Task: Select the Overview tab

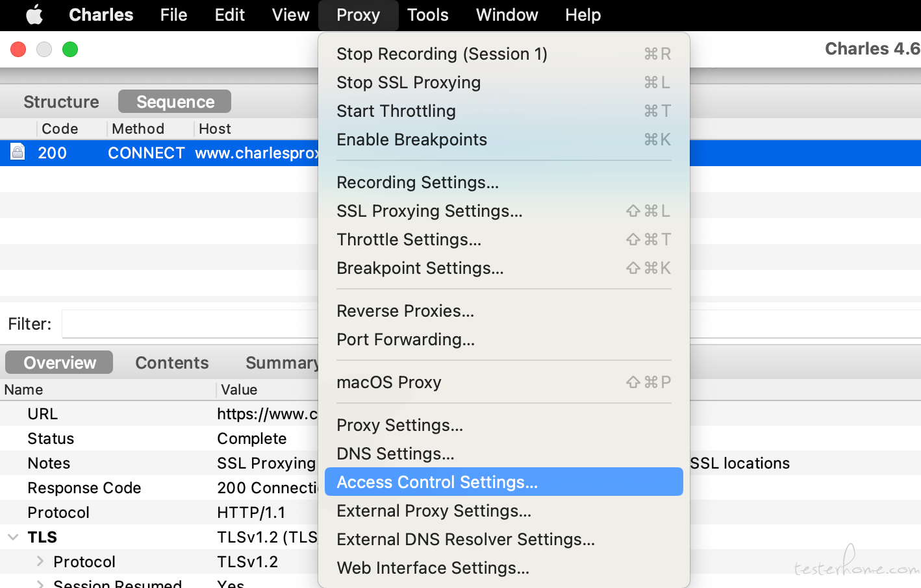Action: click(x=59, y=363)
